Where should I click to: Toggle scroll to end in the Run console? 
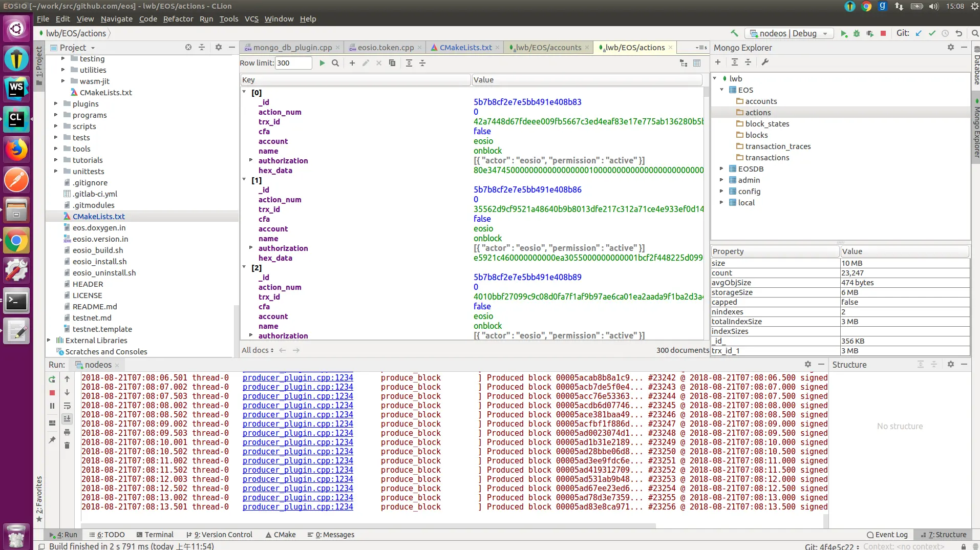coord(67,419)
